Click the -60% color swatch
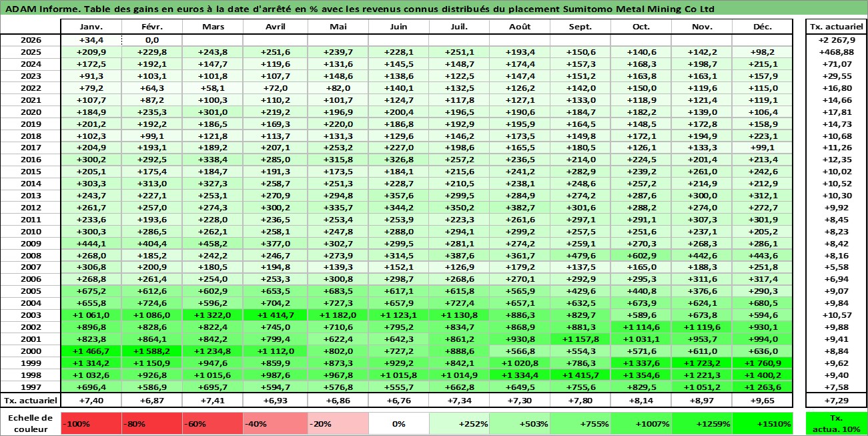Viewport: 868px width, 436px height. click(212, 423)
